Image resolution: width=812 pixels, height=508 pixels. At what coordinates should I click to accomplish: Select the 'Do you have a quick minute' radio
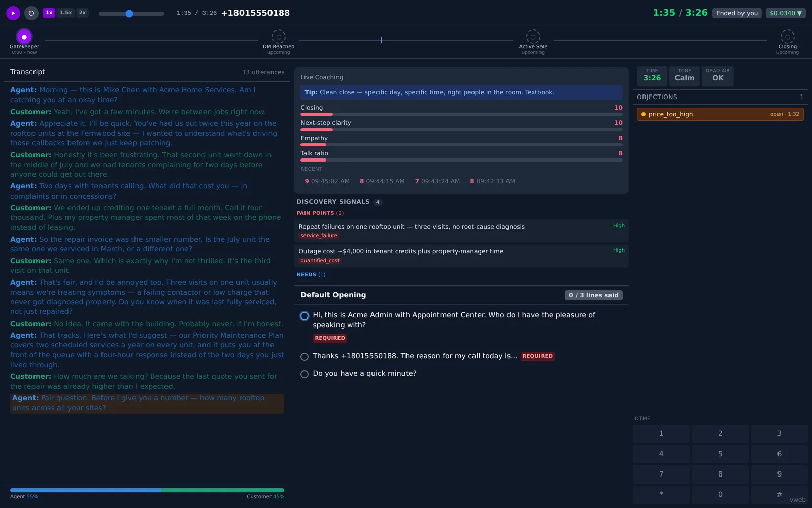304,374
